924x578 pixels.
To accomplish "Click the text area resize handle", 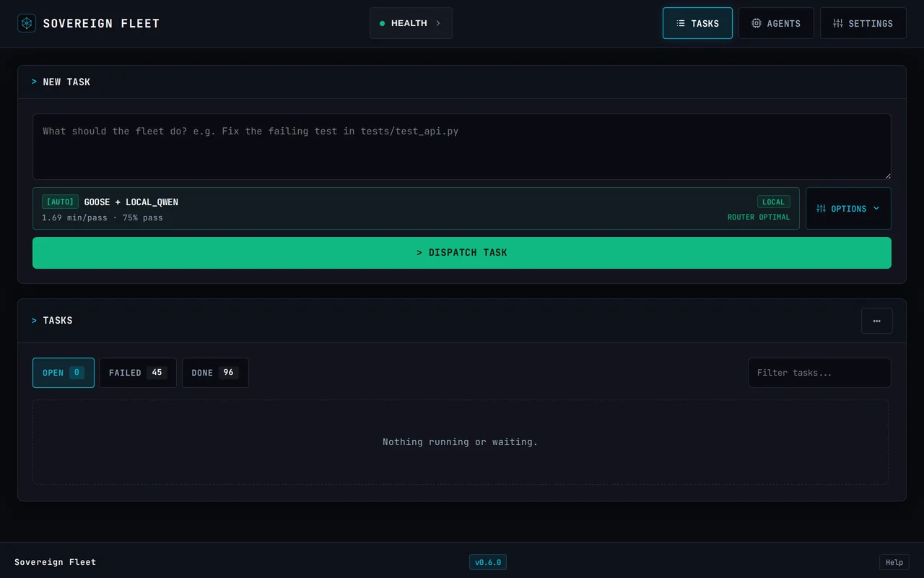I will [x=887, y=176].
